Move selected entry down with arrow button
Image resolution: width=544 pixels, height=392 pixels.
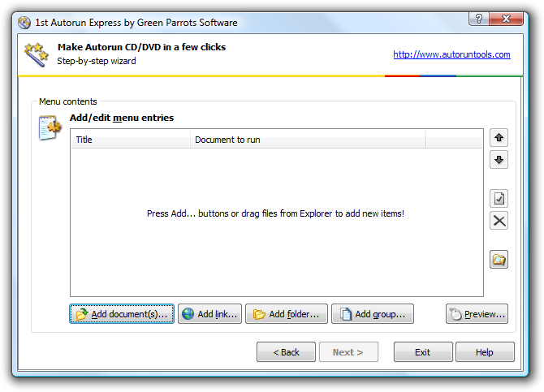click(x=499, y=160)
